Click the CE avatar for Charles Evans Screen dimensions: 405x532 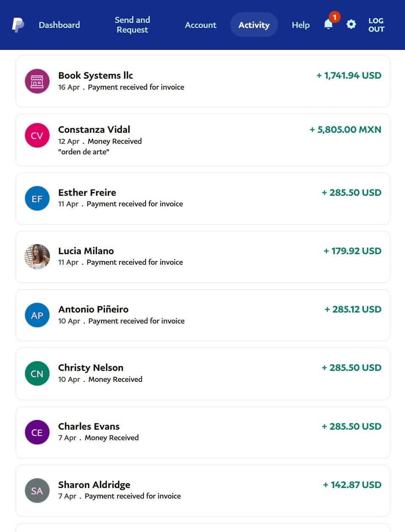(37, 432)
